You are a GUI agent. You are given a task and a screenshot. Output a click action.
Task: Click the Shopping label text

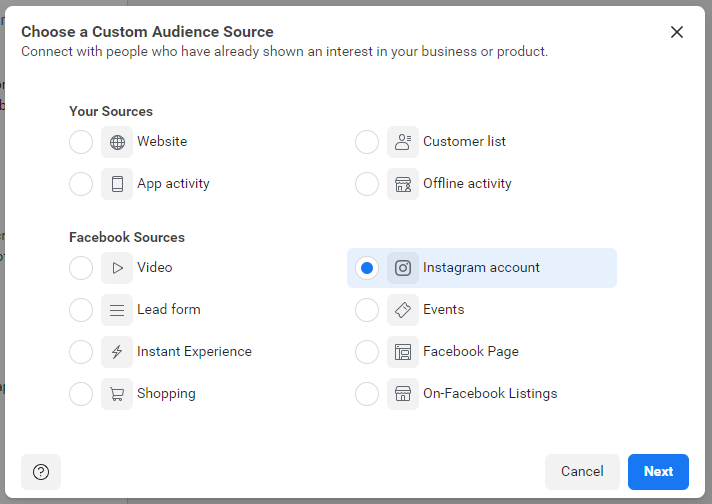coord(166,393)
